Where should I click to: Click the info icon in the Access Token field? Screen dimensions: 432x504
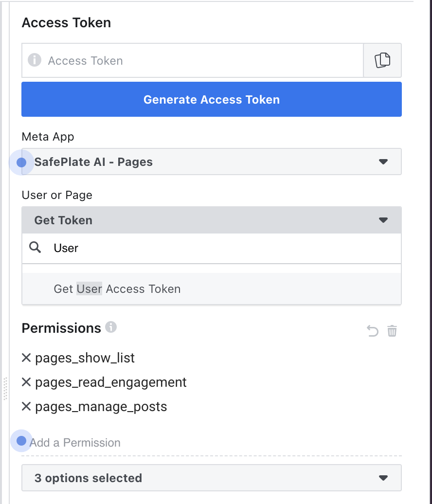pyautogui.click(x=35, y=60)
